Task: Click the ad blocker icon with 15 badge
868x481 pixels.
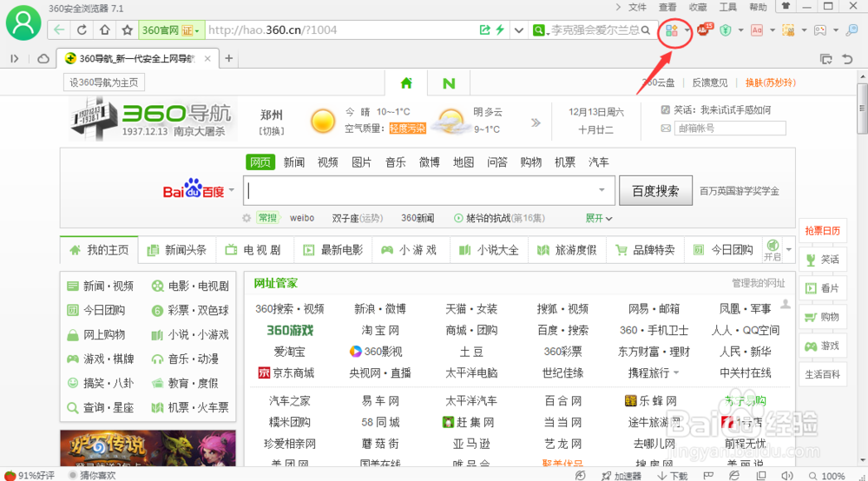Action: click(x=704, y=30)
